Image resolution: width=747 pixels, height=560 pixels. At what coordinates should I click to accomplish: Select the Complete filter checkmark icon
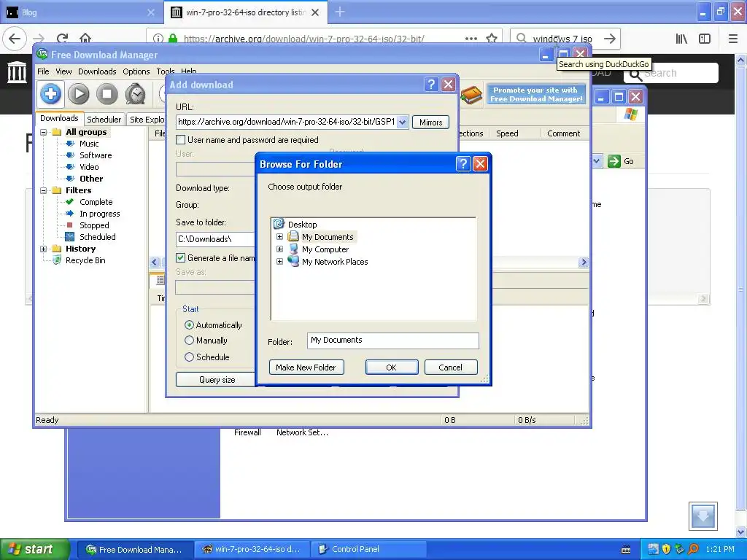pyautogui.click(x=69, y=202)
